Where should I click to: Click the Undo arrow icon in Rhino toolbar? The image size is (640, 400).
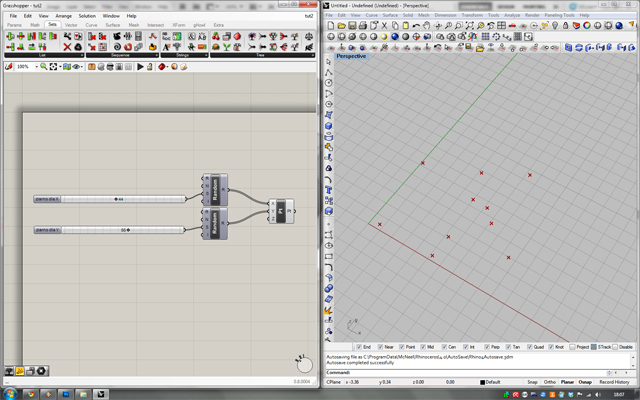416,26
